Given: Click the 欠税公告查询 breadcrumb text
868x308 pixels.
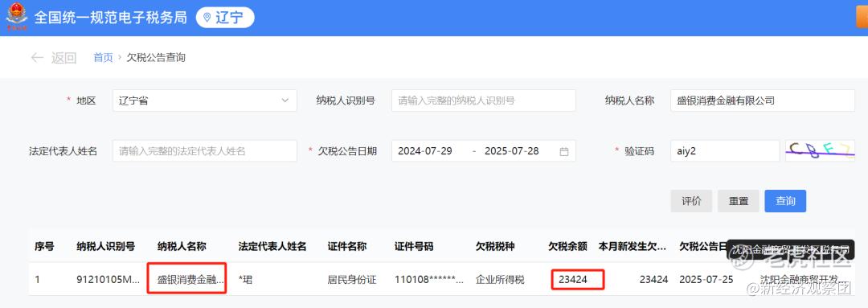Looking at the screenshot, I should coord(156,58).
